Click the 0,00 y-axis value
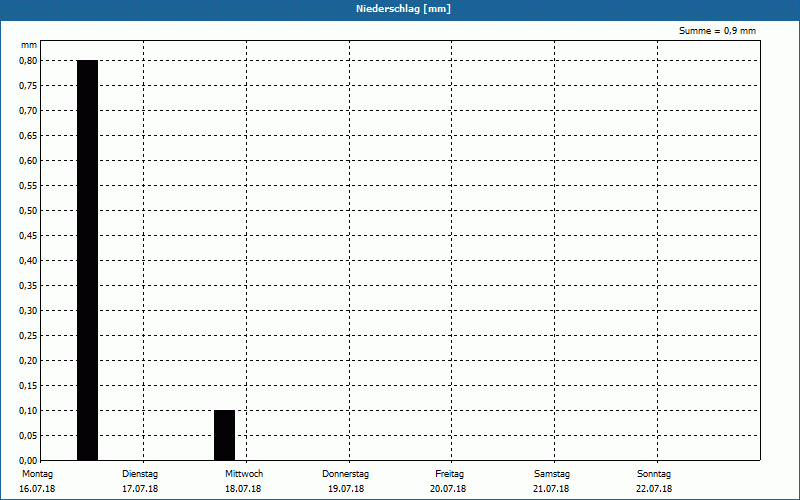Screen dimensions: 800x500 tap(28, 461)
